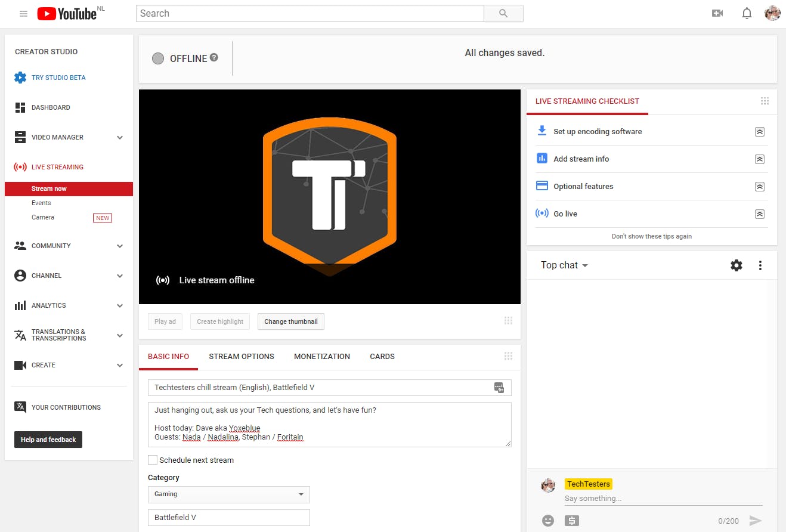Viewport: 786px width, 532px height.
Task: Open chat settings gear
Action: point(737,265)
